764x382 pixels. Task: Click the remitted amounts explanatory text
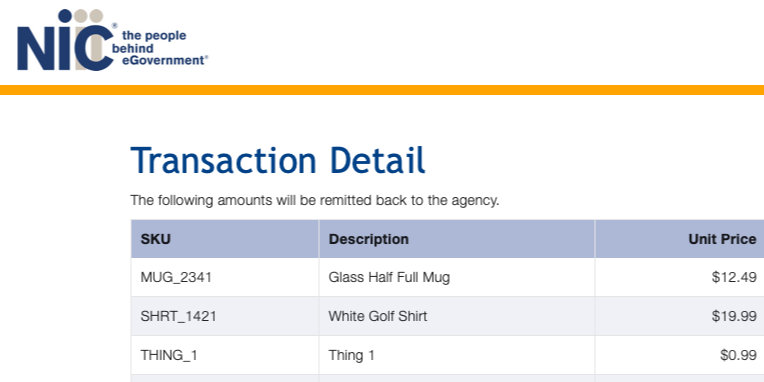[315, 201]
